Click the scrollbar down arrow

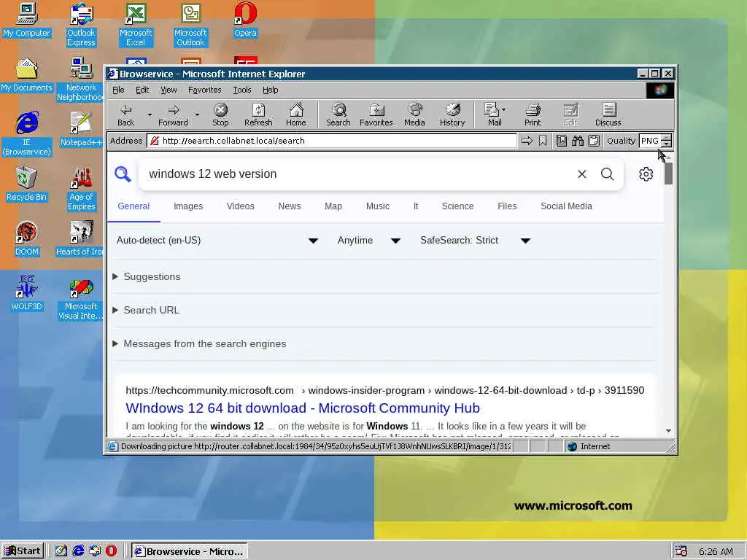(668, 431)
